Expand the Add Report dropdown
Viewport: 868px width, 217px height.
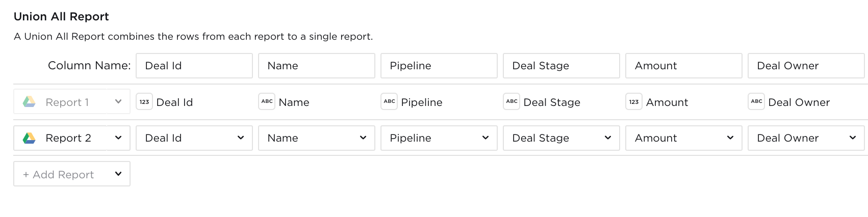click(72, 174)
